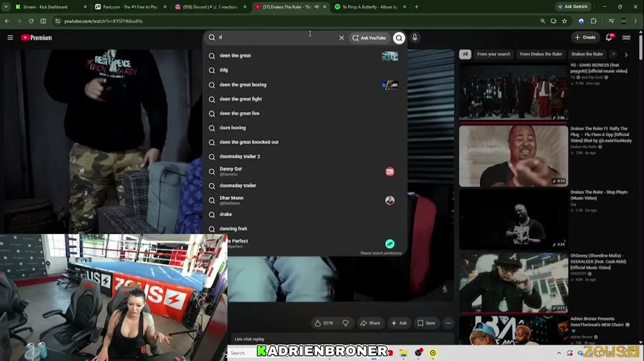Open the Create button

[x=585, y=38]
